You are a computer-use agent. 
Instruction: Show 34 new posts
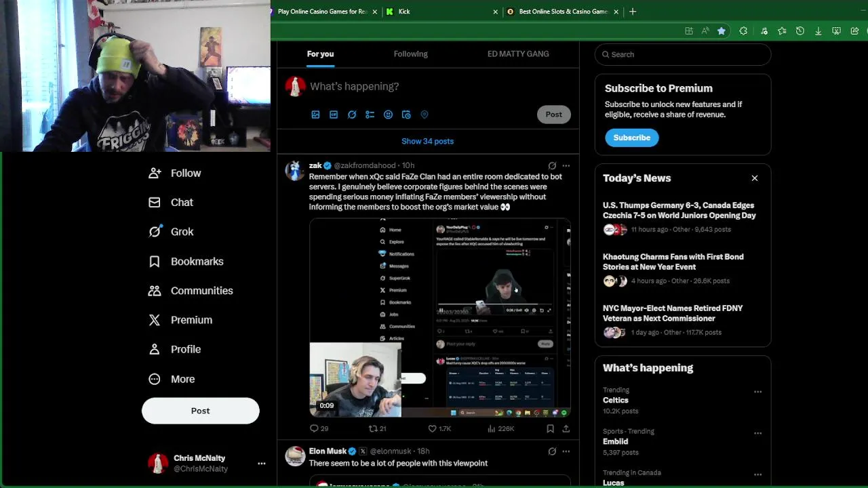pos(428,141)
